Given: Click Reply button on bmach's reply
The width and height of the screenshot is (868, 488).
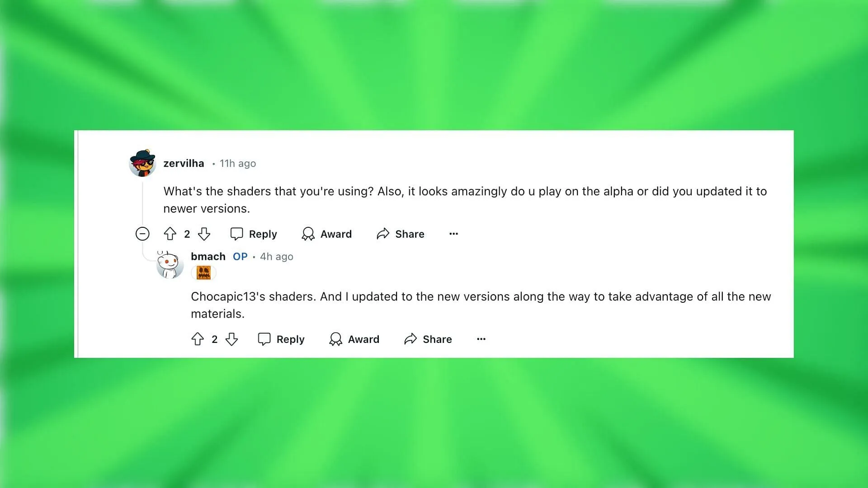Looking at the screenshot, I should tap(281, 338).
